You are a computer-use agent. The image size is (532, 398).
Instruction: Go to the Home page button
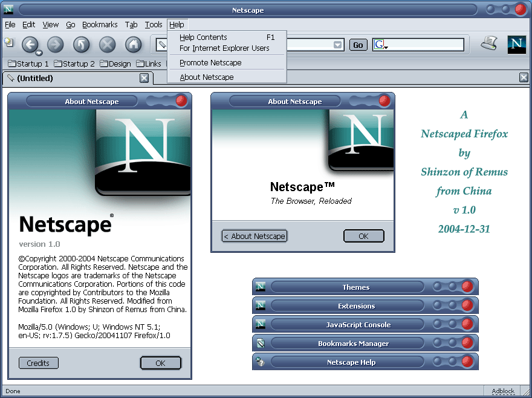pyautogui.click(x=133, y=44)
